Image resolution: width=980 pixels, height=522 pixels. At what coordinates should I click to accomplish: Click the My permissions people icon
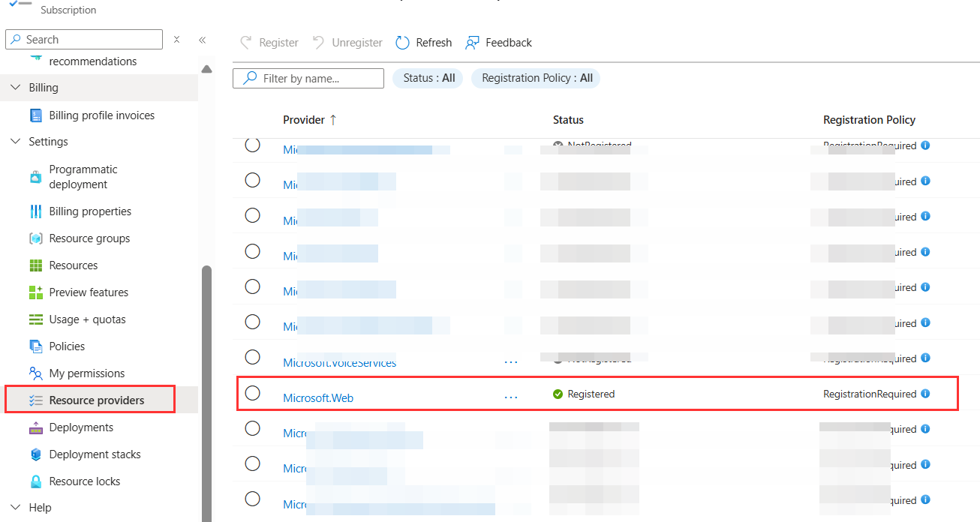[36, 373]
